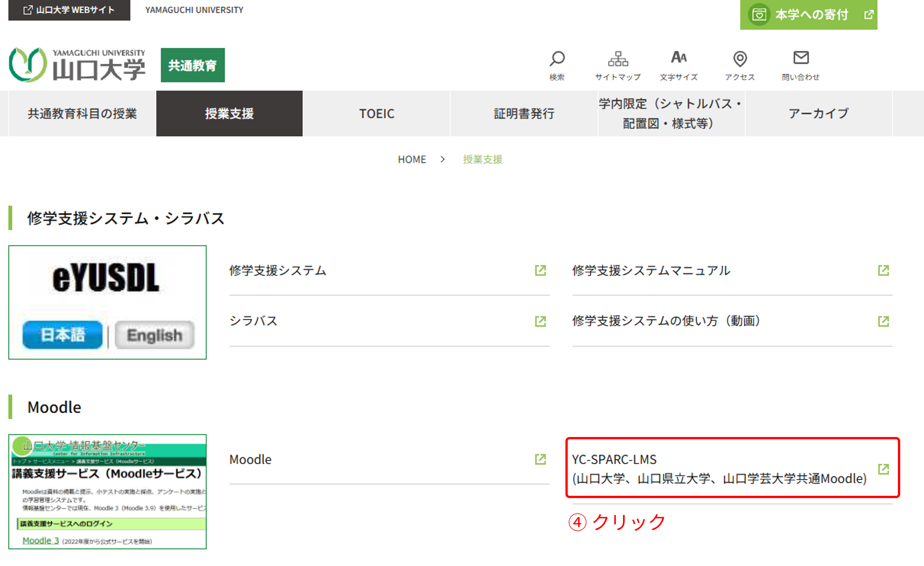Click the 本学への寄付 donation button
This screenshot has width=924, height=566.
pos(809,15)
